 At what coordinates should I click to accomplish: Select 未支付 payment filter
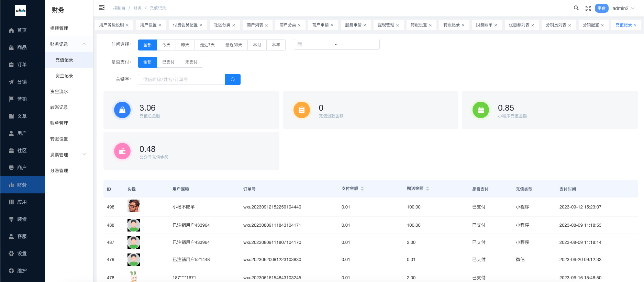click(x=191, y=62)
